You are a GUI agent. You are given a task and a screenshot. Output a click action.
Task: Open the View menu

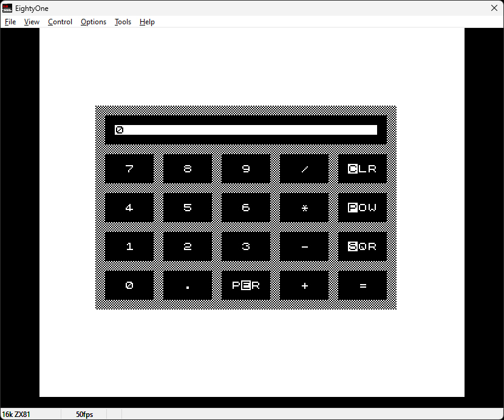point(32,21)
